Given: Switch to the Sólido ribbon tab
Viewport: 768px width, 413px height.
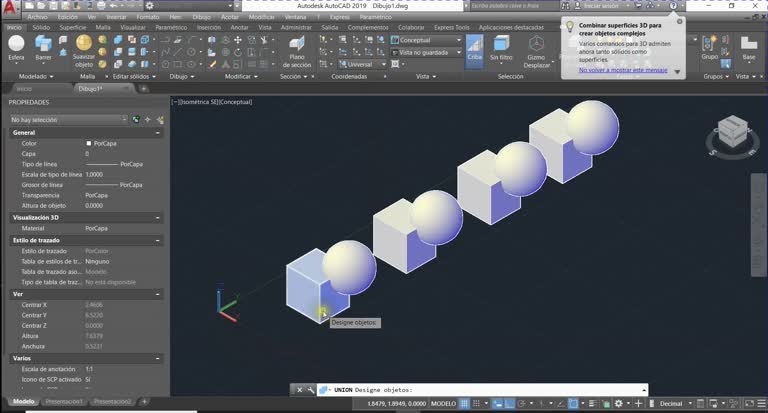Looking at the screenshot, I should pos(41,27).
